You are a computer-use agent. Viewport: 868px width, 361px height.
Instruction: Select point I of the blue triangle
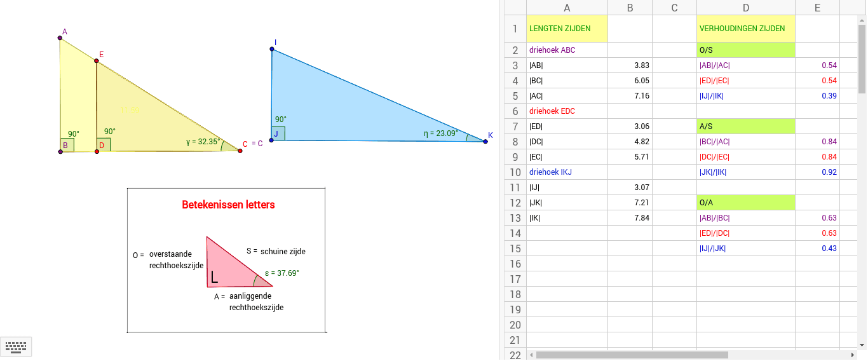272,48
